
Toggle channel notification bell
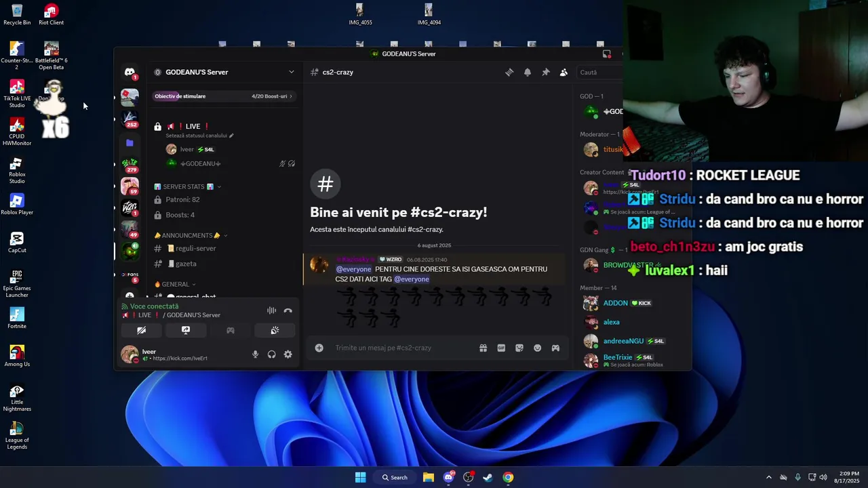pyautogui.click(x=527, y=73)
